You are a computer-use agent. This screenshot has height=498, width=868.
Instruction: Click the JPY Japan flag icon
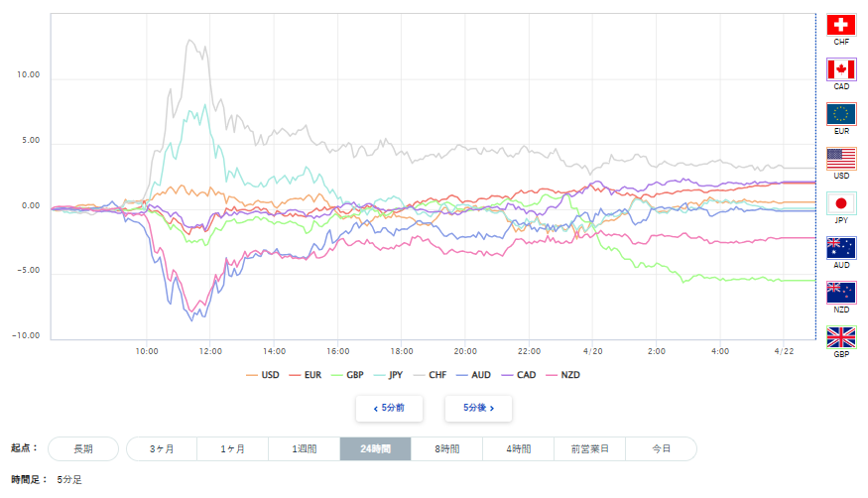point(841,203)
